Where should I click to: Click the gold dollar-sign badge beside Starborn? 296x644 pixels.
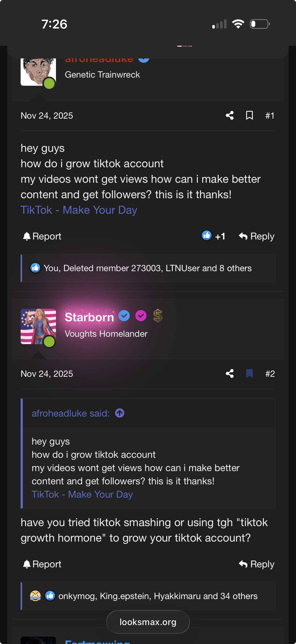(x=158, y=316)
